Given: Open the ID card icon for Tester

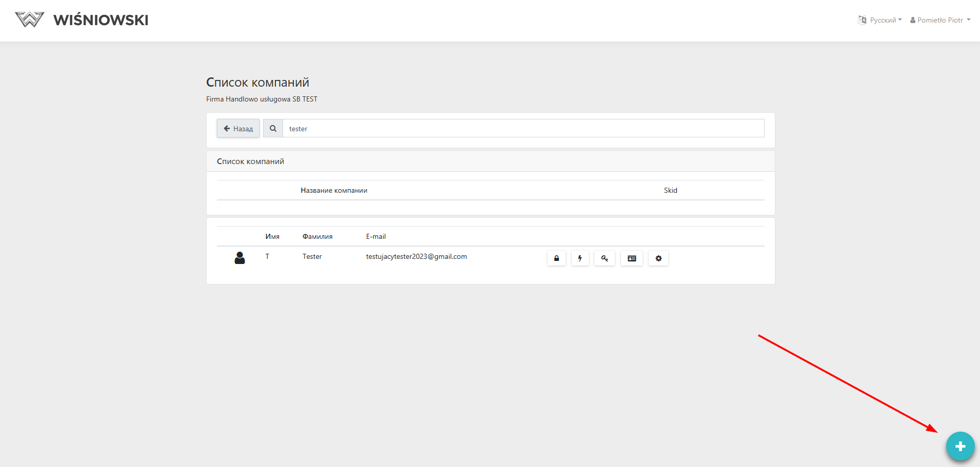Looking at the screenshot, I should (x=632, y=258).
